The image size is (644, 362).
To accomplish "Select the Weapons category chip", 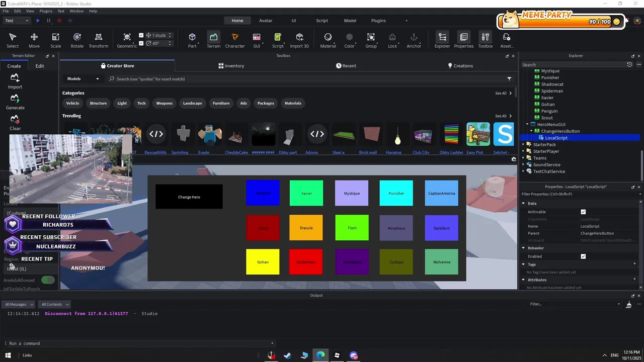I will coord(164,103).
